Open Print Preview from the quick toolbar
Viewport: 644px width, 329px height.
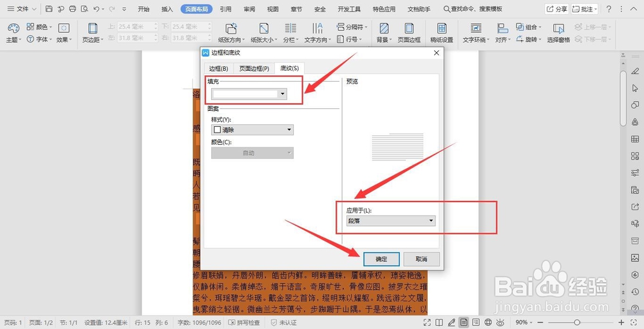pos(84,8)
